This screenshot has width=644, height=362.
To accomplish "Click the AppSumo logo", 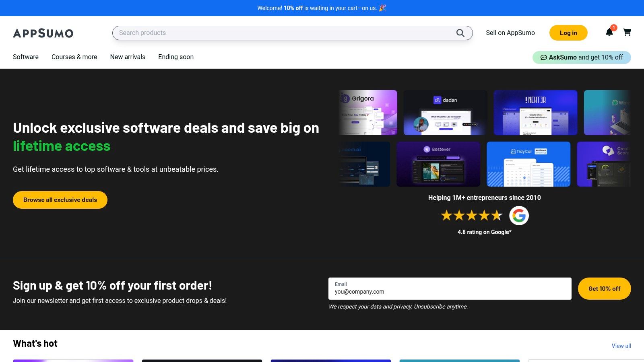I will (43, 33).
